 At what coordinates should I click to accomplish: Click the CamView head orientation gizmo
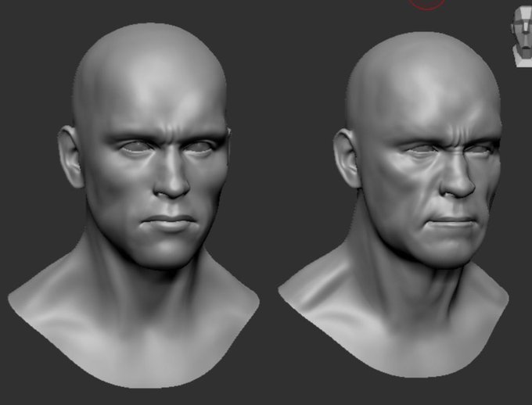pyautogui.click(x=522, y=37)
